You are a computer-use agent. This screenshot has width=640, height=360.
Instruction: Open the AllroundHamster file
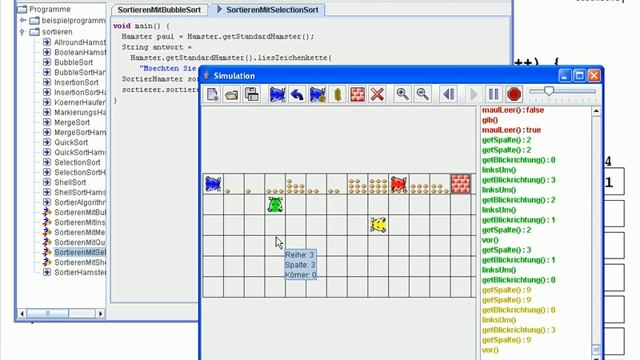[80, 42]
